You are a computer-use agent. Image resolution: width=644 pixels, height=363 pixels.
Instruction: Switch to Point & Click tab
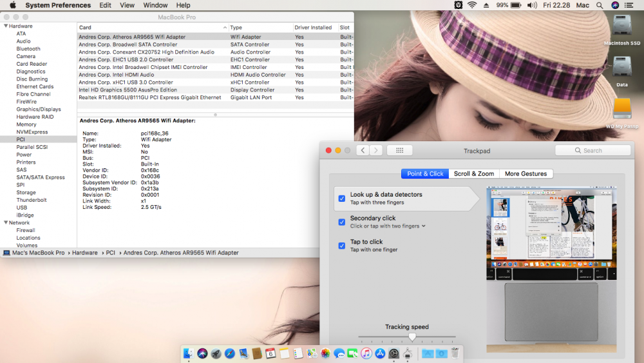[x=425, y=174]
